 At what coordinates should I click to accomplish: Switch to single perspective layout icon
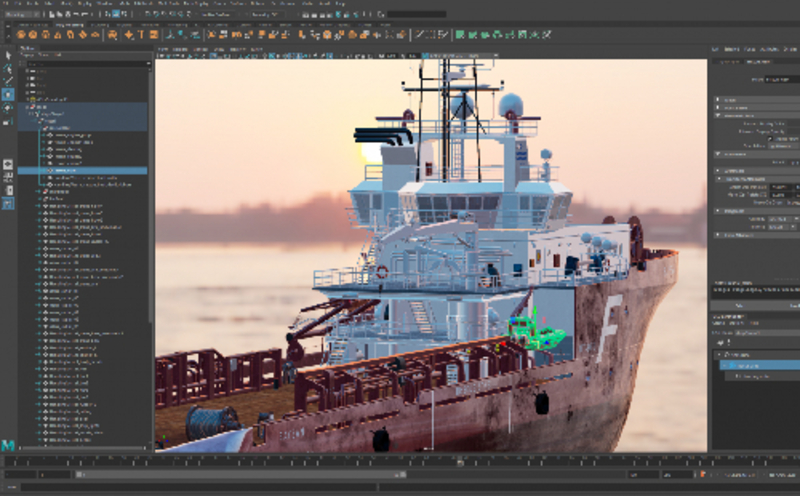tap(8, 164)
